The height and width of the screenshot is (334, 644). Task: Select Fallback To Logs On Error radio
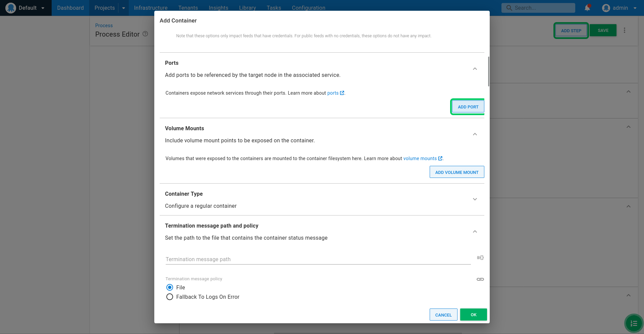(170, 297)
